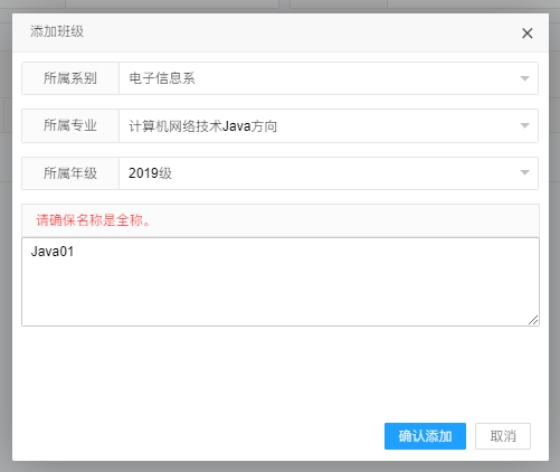Image resolution: width=560 pixels, height=472 pixels.
Task: Open the 所属专业 dropdown showing 计算机网络技术Java方向
Action: click(x=328, y=126)
